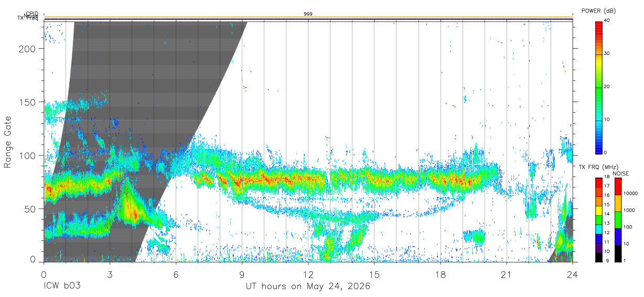Viewport: 644px width, 297px height.
Task: Click the power color scale bar
Action: tap(598, 87)
